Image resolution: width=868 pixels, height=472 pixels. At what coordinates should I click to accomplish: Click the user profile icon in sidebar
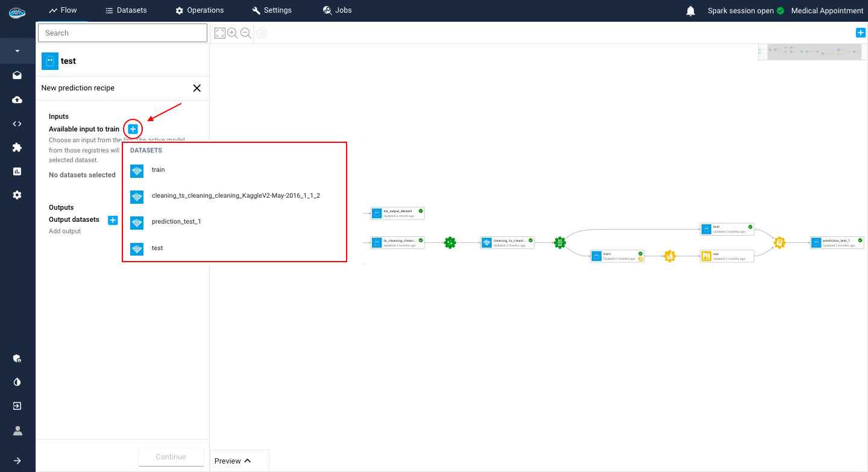tap(17, 430)
